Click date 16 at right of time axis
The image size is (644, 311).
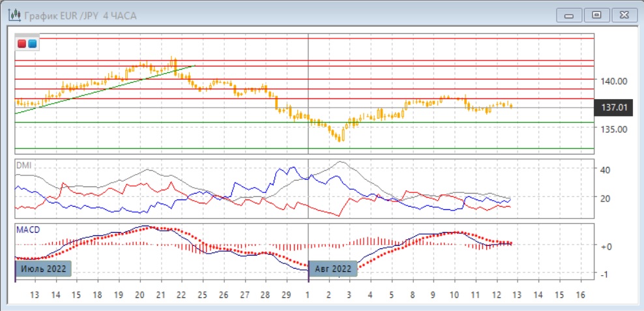580,295
